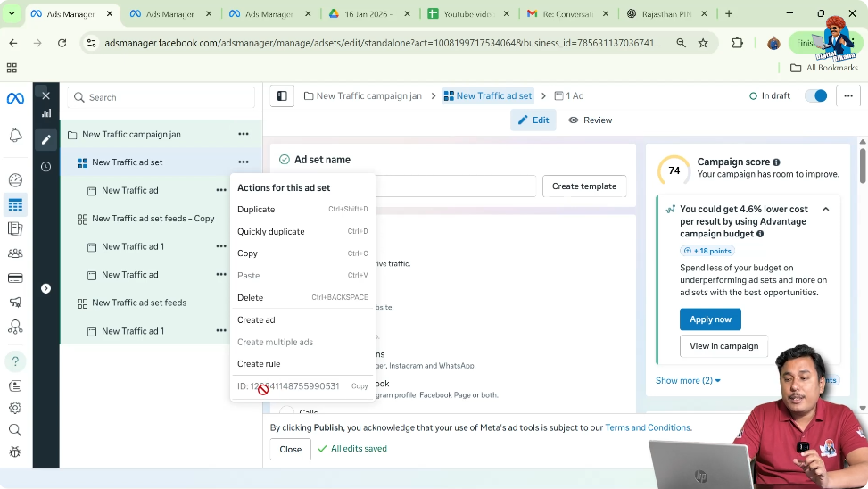
Task: Open the search magnifier in left sidebar
Action: (x=15, y=430)
